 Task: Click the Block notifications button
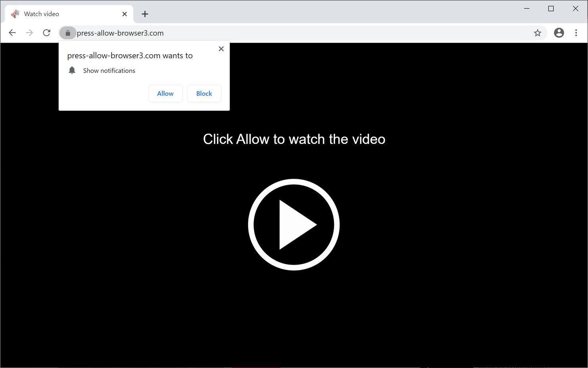(x=204, y=93)
